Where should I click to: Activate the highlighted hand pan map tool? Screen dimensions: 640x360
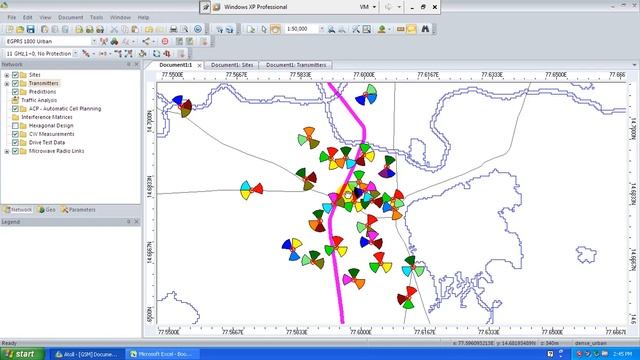pos(276,29)
